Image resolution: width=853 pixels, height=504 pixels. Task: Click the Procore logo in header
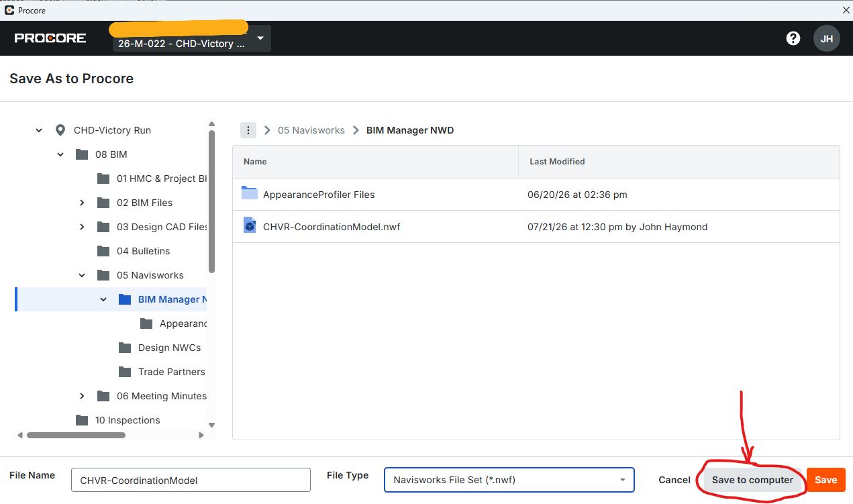click(50, 38)
